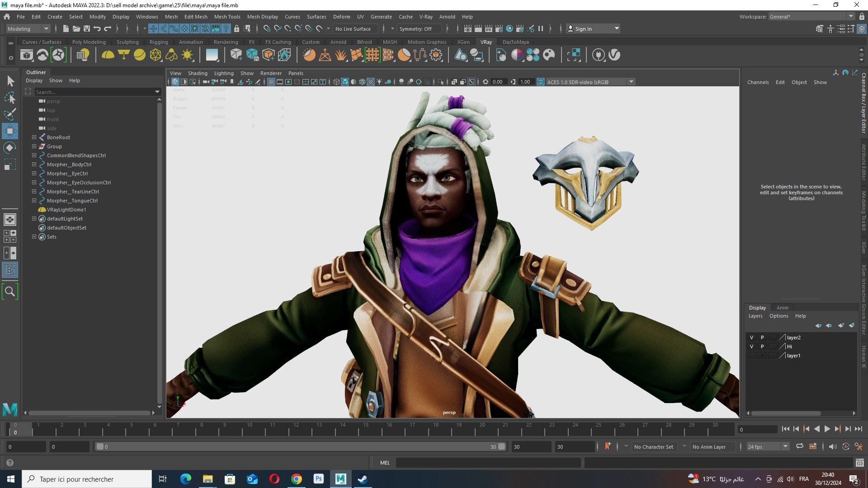Viewport: 868px width, 488px height.
Task: Open the Mesh Tools menu
Action: click(227, 17)
